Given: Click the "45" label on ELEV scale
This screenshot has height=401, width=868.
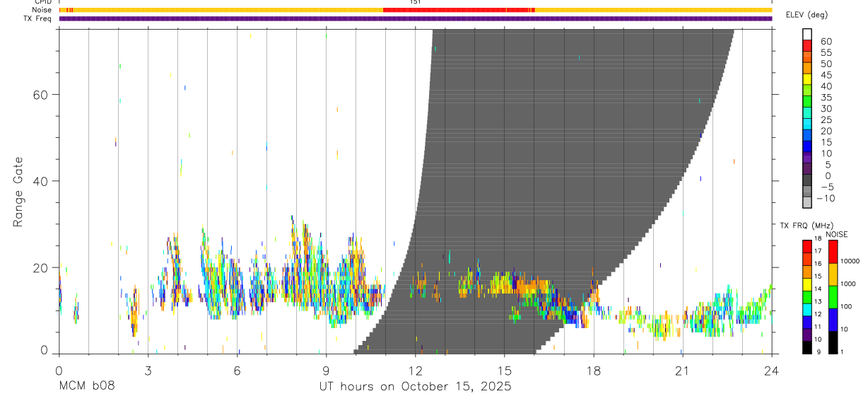Looking at the screenshot, I should [826, 75].
